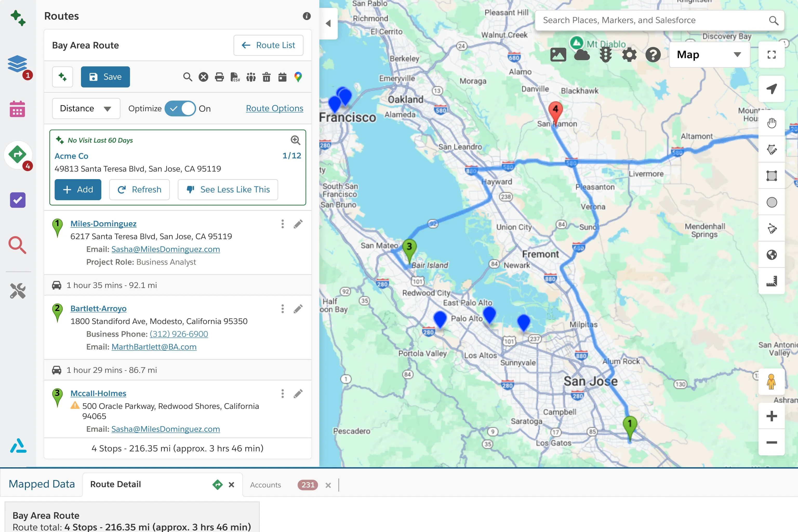Export the route as CSV
Image resolution: width=798 pixels, height=532 pixels.
coord(235,77)
